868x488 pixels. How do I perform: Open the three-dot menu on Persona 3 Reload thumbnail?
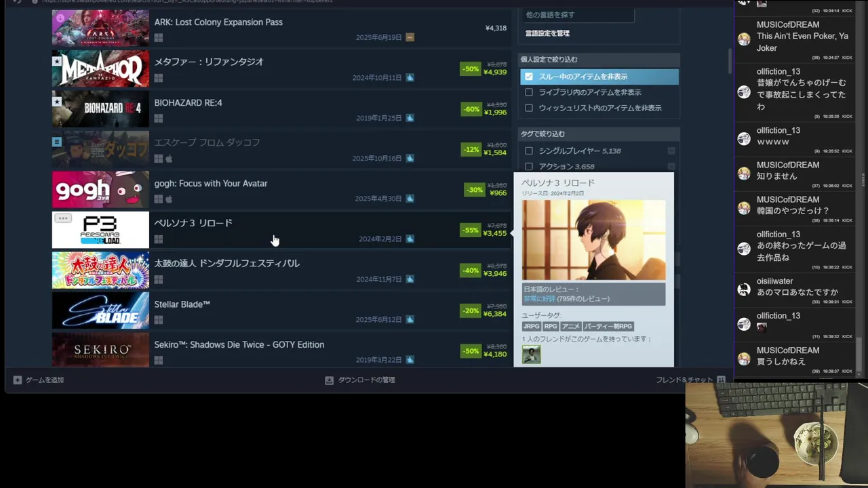62,218
